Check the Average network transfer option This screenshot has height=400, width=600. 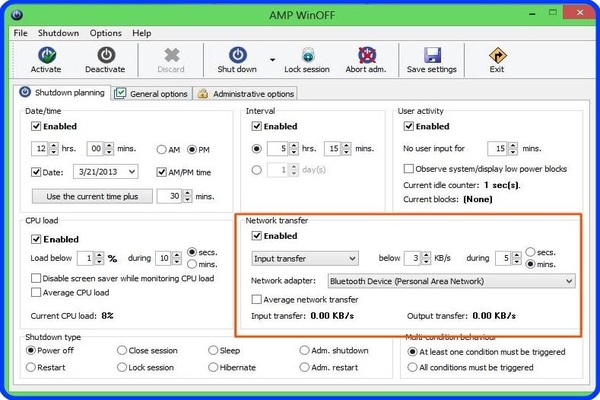tap(256, 299)
